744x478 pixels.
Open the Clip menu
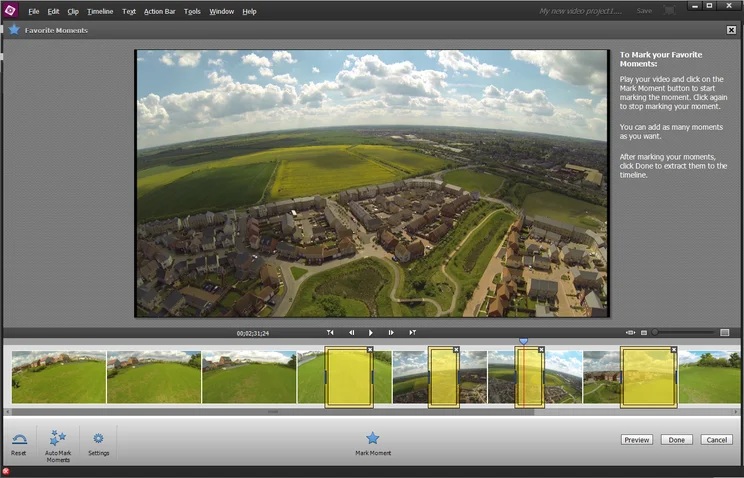point(73,11)
